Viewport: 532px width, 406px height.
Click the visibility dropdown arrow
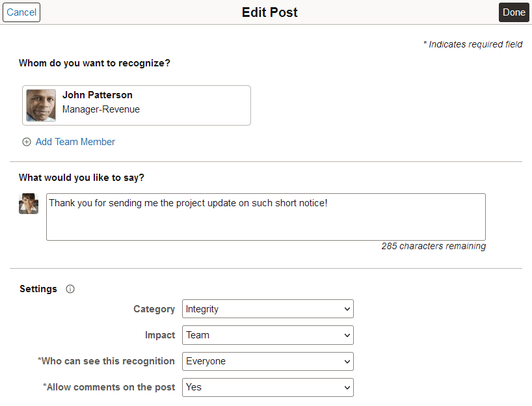coord(347,361)
